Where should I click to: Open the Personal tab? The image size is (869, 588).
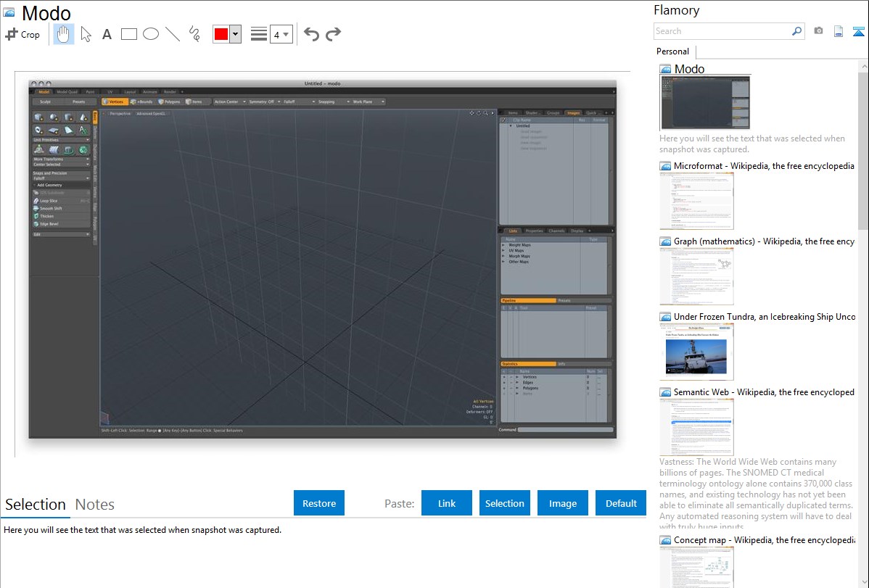point(673,51)
